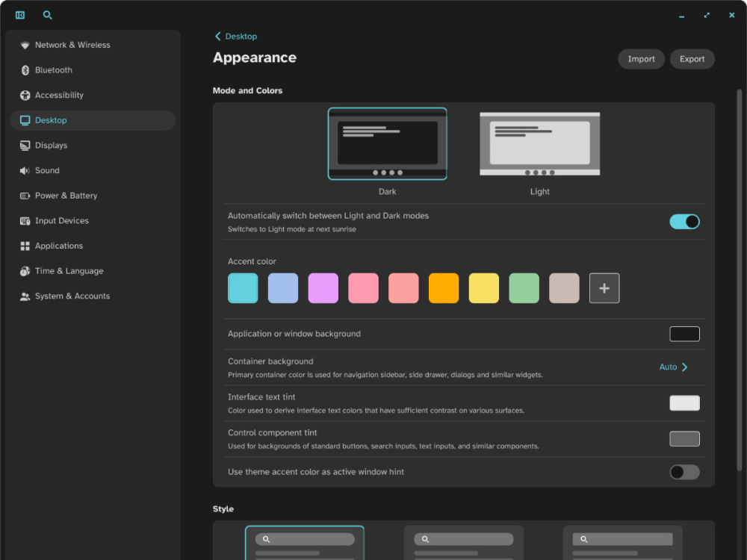Pick the orange accent color
This screenshot has width=747, height=560.
[444, 288]
